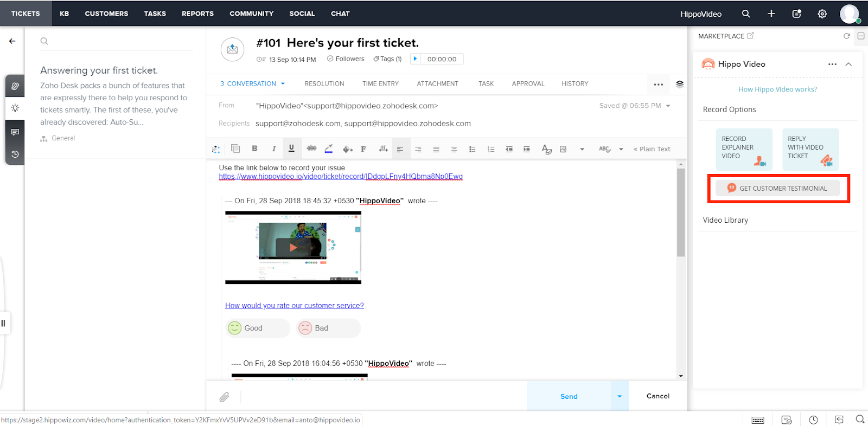Click Reply With Video Ticket button
Image resolution: width=868 pixels, height=426 pixels.
[810, 150]
